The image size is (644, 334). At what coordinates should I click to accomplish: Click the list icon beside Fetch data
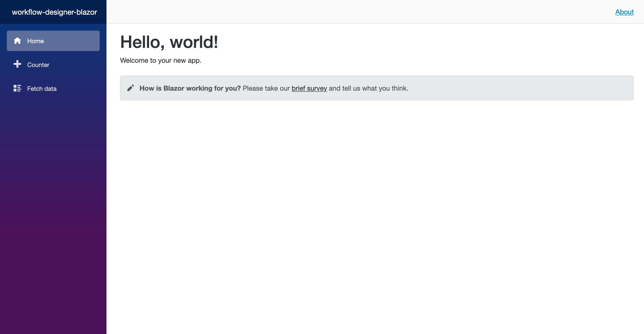pyautogui.click(x=17, y=88)
